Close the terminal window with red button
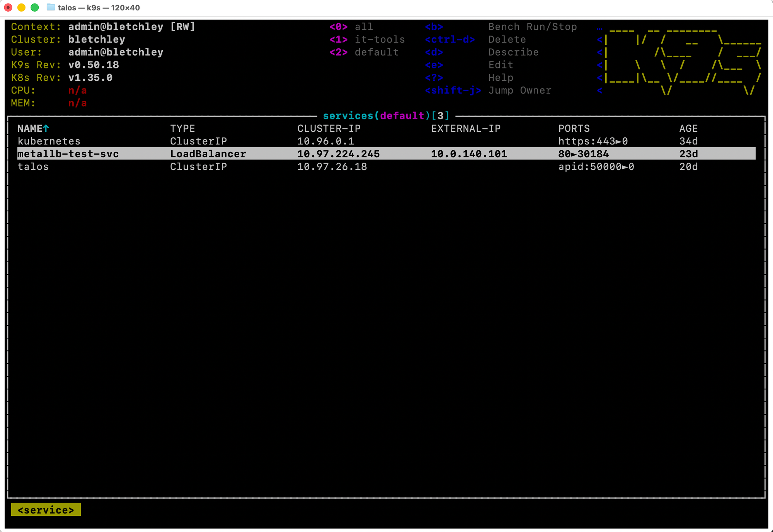 click(8, 7)
